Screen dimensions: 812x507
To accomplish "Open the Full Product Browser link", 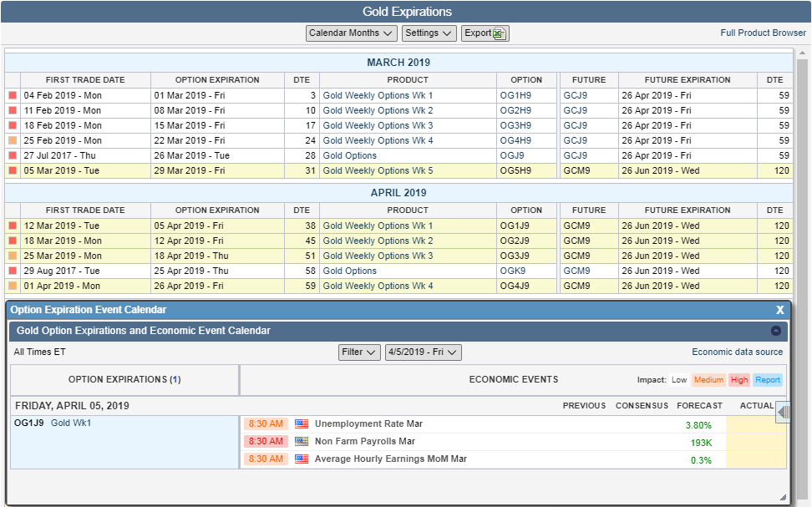I will click(x=763, y=33).
